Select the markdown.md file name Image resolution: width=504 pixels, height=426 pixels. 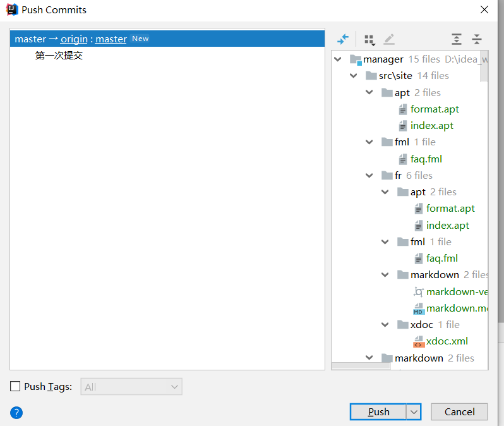coord(457,308)
